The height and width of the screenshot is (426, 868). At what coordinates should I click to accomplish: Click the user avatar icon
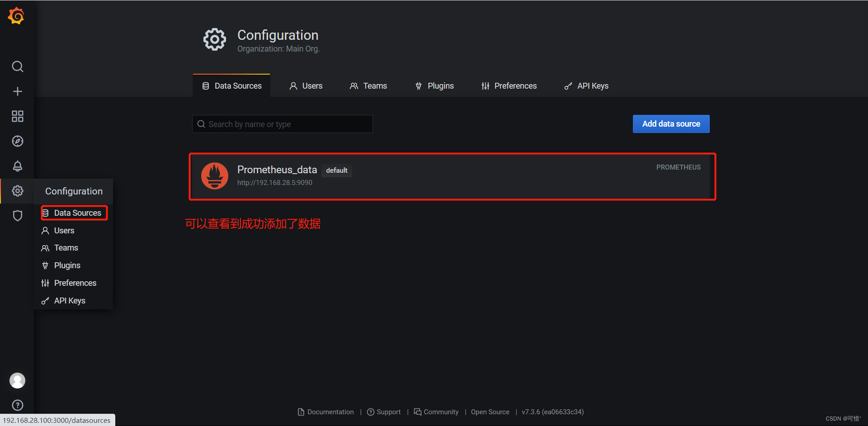[x=17, y=381]
